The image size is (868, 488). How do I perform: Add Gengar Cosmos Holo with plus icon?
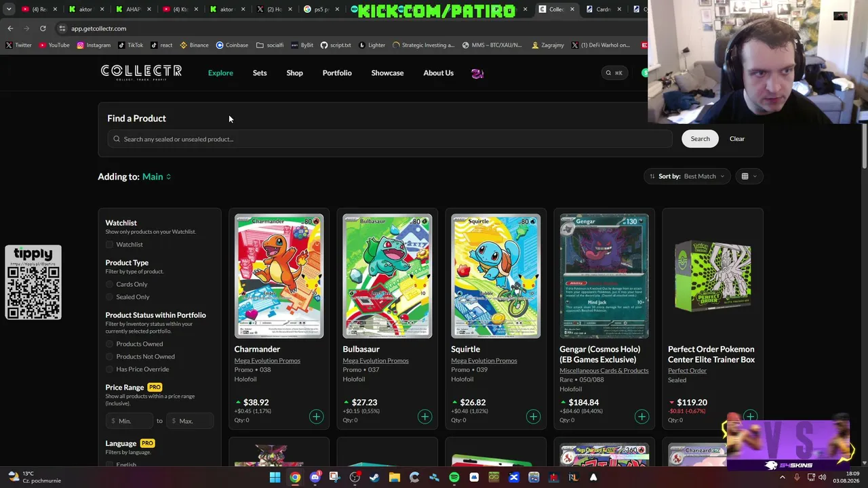pyautogui.click(x=642, y=416)
